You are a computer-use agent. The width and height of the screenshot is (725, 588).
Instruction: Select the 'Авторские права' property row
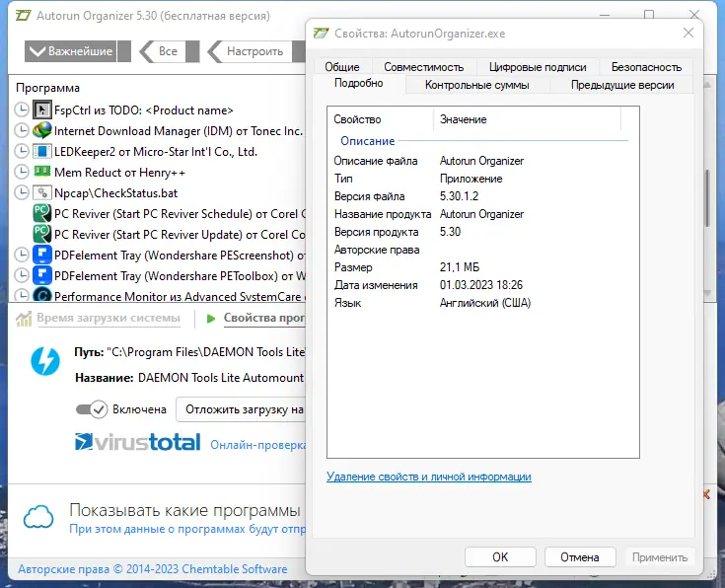tap(481, 250)
